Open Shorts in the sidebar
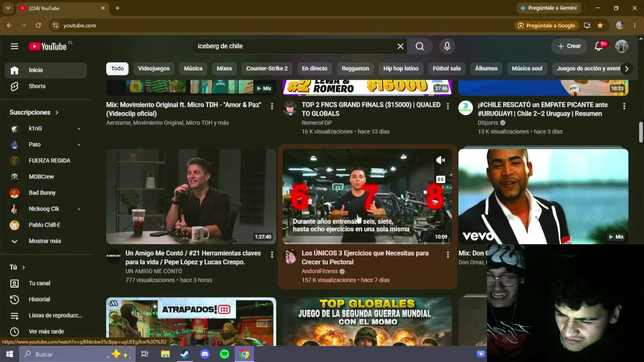Screen dimensions: 644x362 tap(46, 86)
